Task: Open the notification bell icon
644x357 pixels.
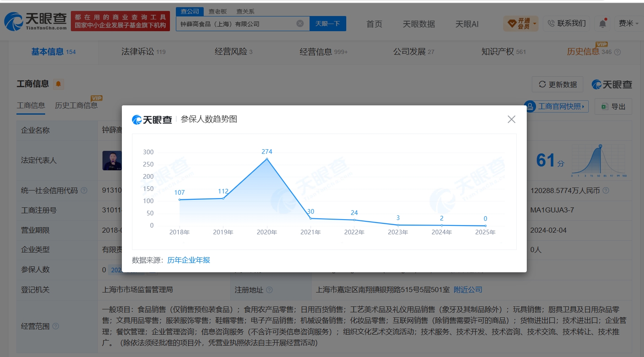Action: (603, 24)
